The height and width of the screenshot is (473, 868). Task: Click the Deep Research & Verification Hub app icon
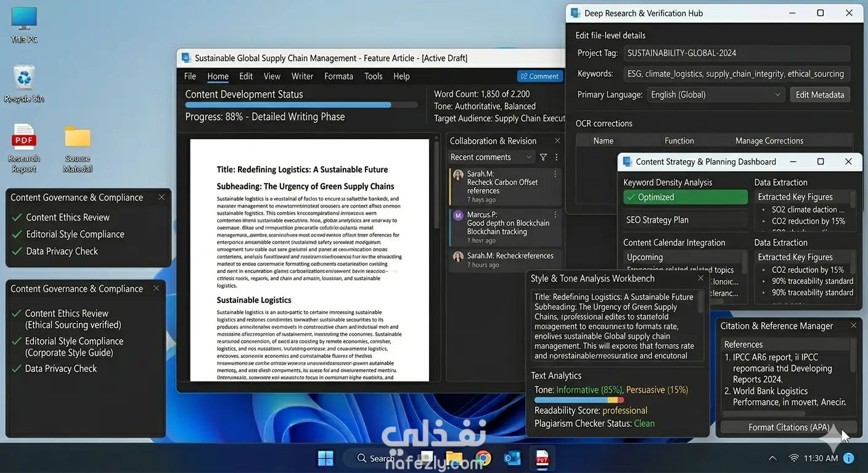pos(575,13)
